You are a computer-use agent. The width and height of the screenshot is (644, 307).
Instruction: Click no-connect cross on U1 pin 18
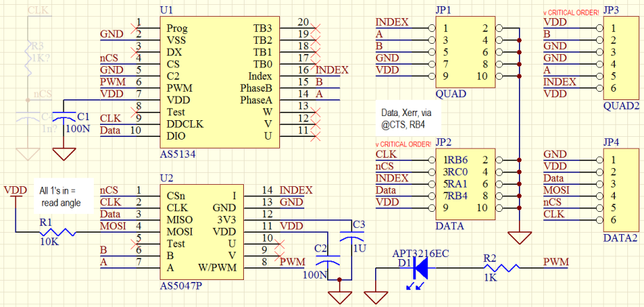click(315, 51)
